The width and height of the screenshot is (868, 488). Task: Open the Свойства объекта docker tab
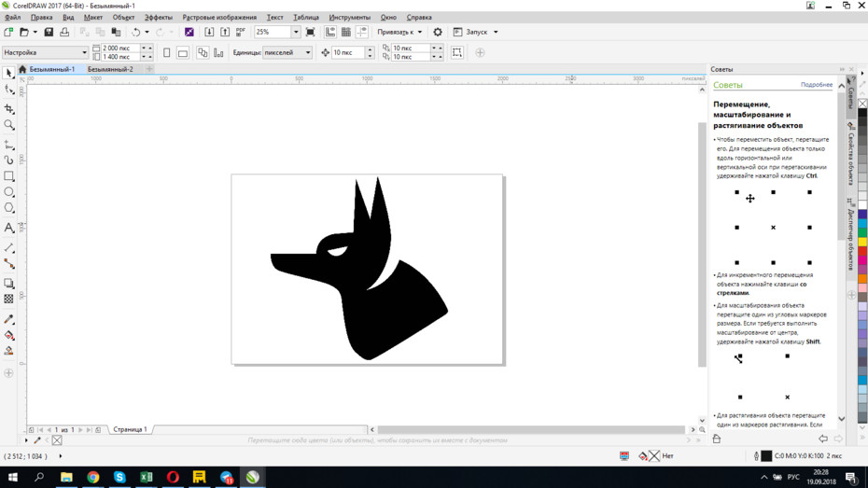click(851, 154)
